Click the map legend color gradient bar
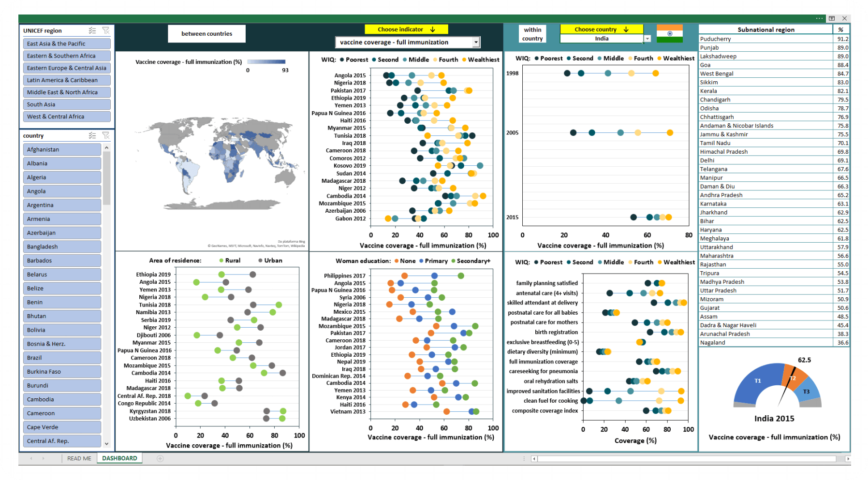Image resolution: width=868 pixels, height=480 pixels. click(x=266, y=62)
